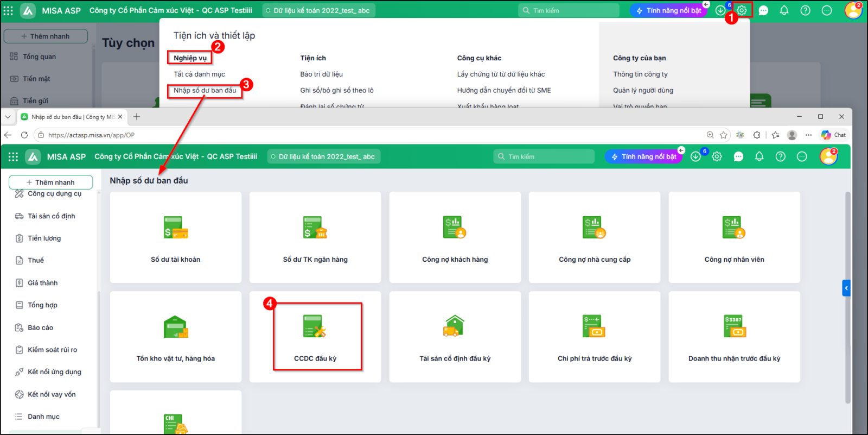Image resolution: width=868 pixels, height=435 pixels.
Task: Open notifications bell in the back window
Action: click(x=784, y=10)
